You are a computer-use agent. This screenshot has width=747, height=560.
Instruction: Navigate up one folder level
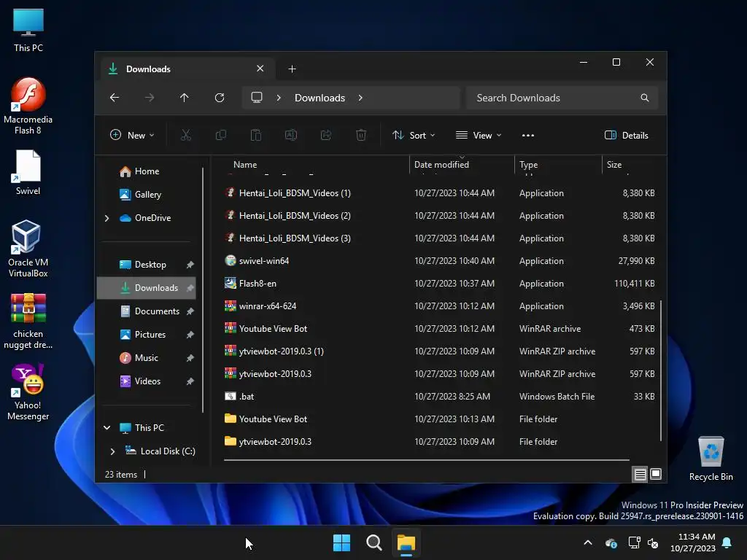pos(185,98)
